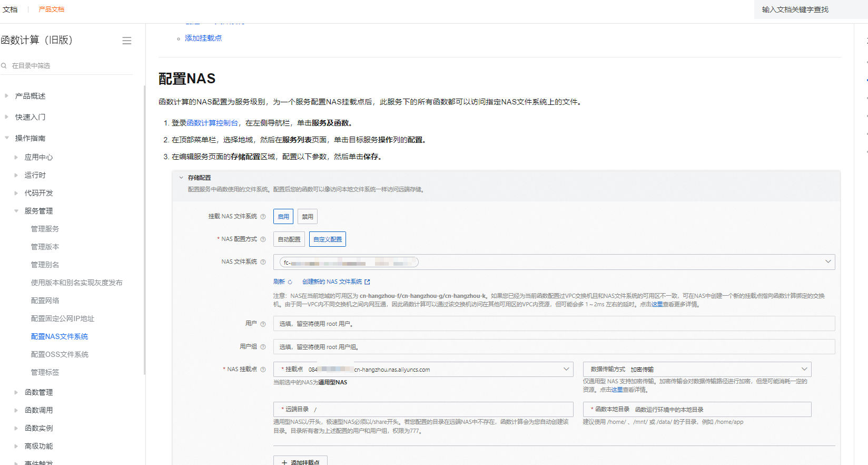Open the 挂载点 dropdown
Viewport: 868px width, 465px height.
pos(423,370)
